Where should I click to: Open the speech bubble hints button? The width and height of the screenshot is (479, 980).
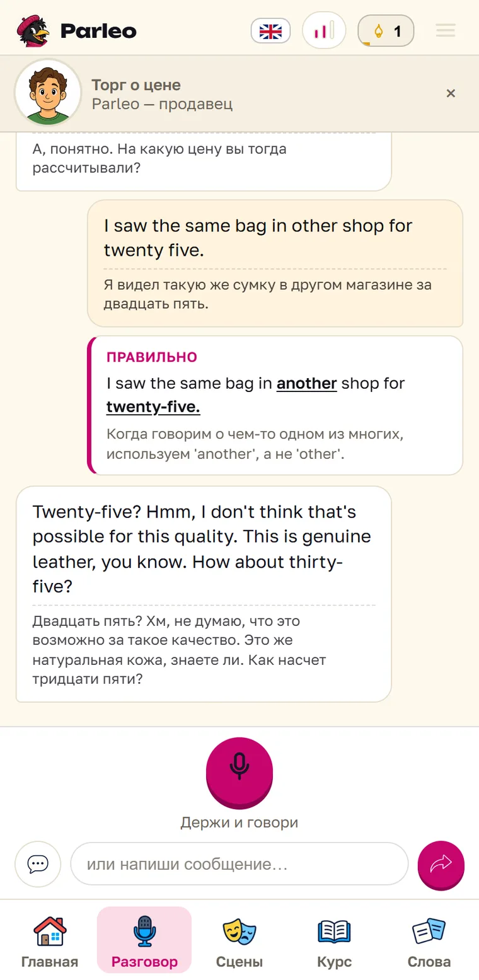pos(38,864)
